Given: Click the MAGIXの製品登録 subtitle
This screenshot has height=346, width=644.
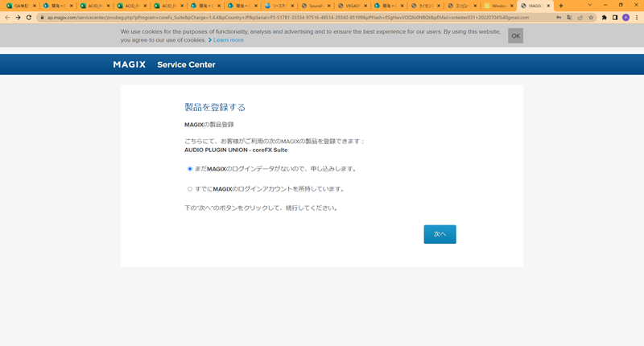Looking at the screenshot, I should tap(209, 125).
